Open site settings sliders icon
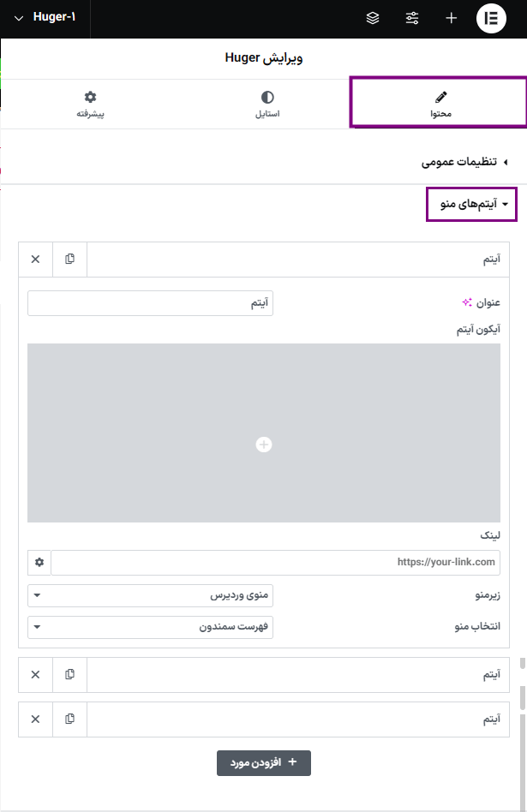The width and height of the screenshot is (527, 812). [412, 18]
